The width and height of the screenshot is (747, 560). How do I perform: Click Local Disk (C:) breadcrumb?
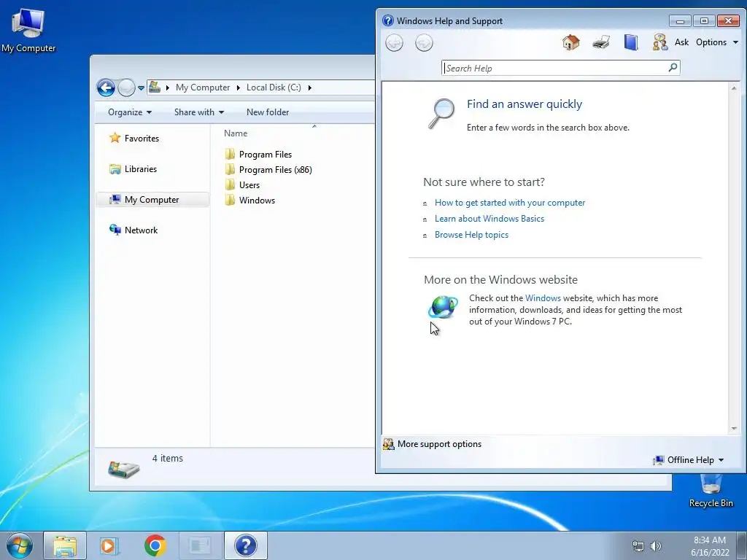coord(274,87)
